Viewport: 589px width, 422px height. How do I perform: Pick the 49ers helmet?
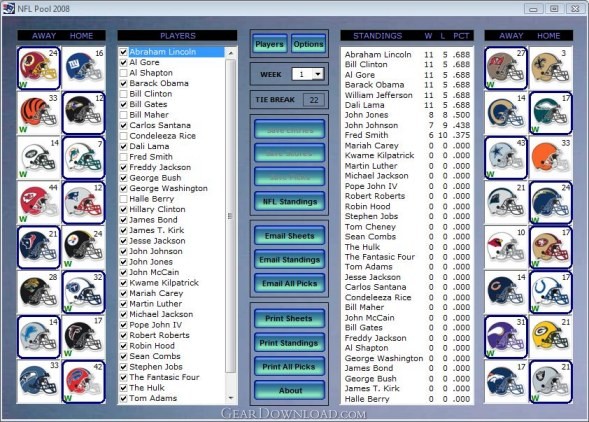550,247
